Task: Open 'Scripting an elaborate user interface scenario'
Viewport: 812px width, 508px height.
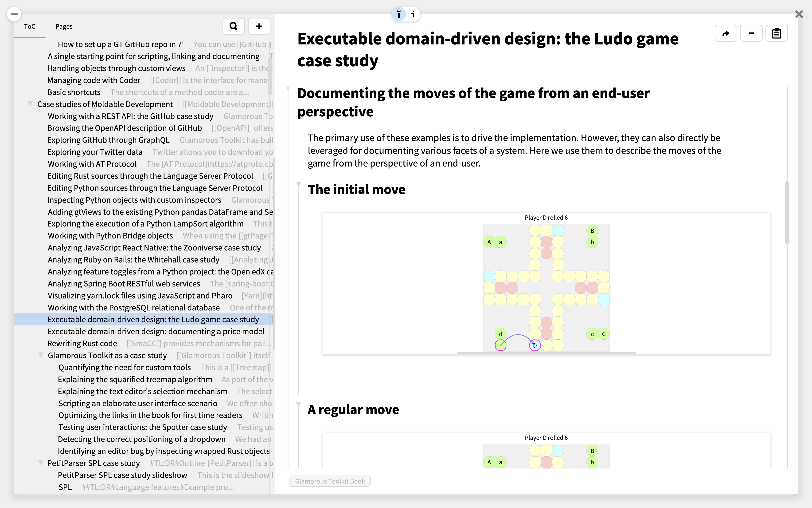Action: tap(138, 403)
